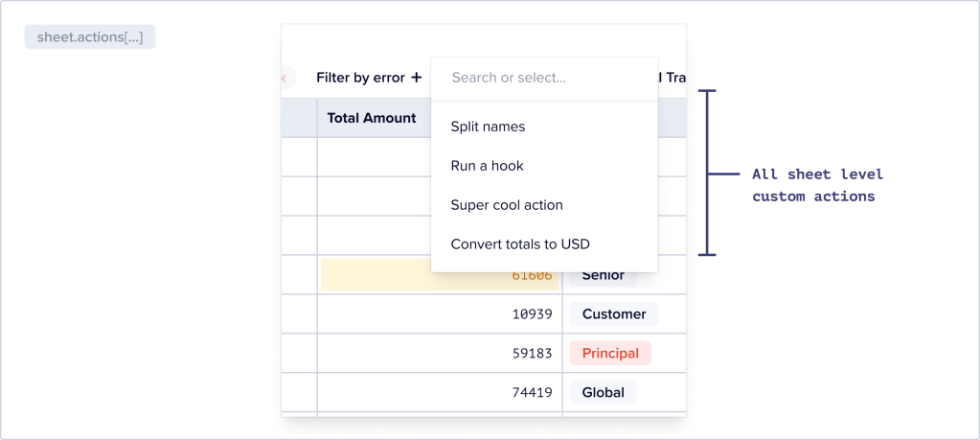Open the Customer tag cell
This screenshot has width=980, height=440.
pyautogui.click(x=614, y=314)
